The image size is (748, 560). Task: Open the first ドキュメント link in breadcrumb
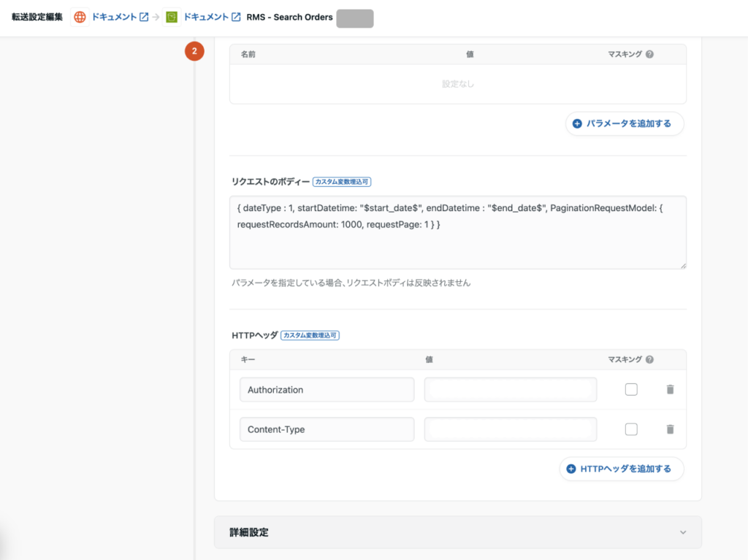pos(114,17)
